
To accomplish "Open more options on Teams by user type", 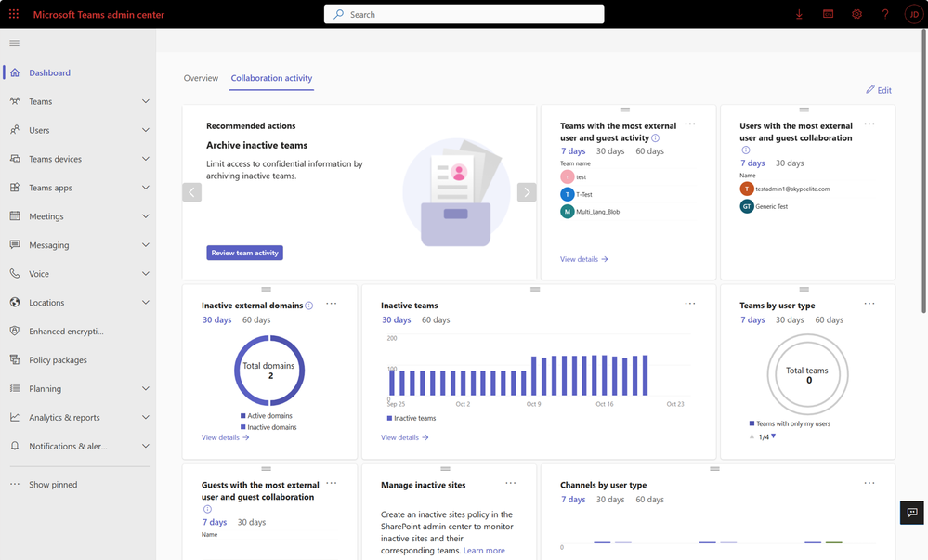I will pos(869,304).
